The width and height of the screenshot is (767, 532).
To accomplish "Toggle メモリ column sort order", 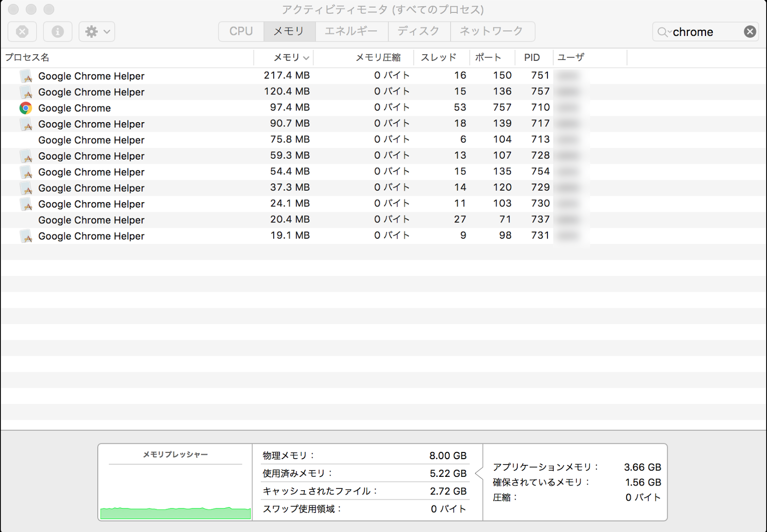I will (283, 58).
